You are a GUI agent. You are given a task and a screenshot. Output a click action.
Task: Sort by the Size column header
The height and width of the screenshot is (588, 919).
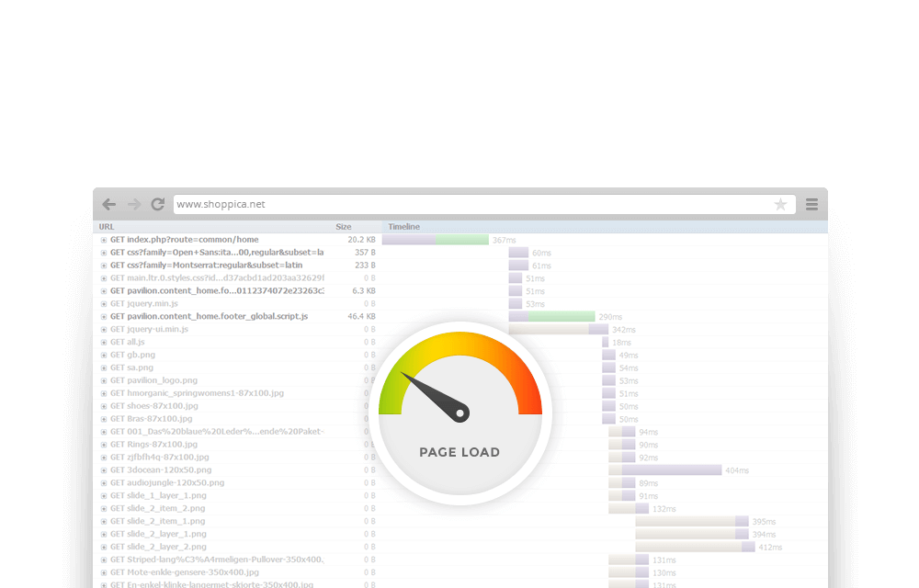[343, 227]
